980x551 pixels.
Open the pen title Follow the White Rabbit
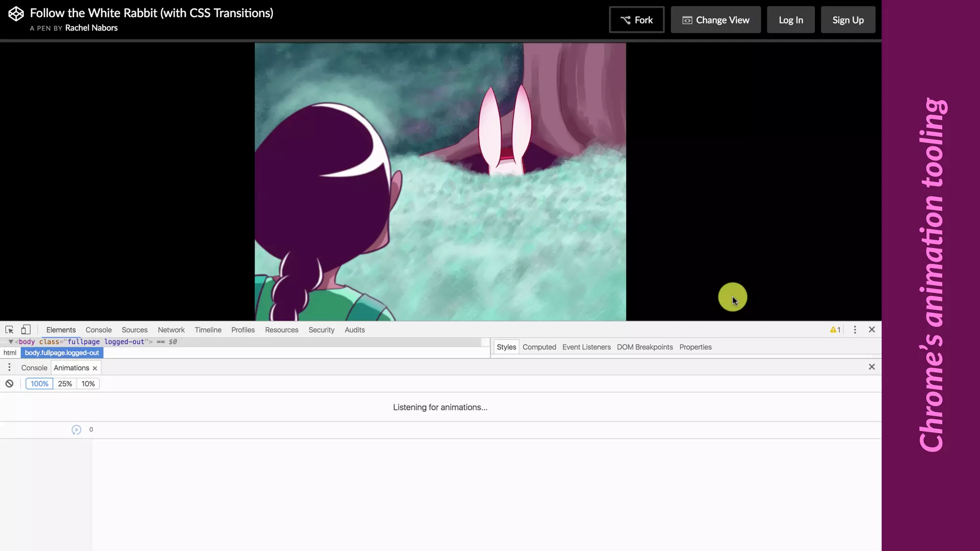(152, 13)
